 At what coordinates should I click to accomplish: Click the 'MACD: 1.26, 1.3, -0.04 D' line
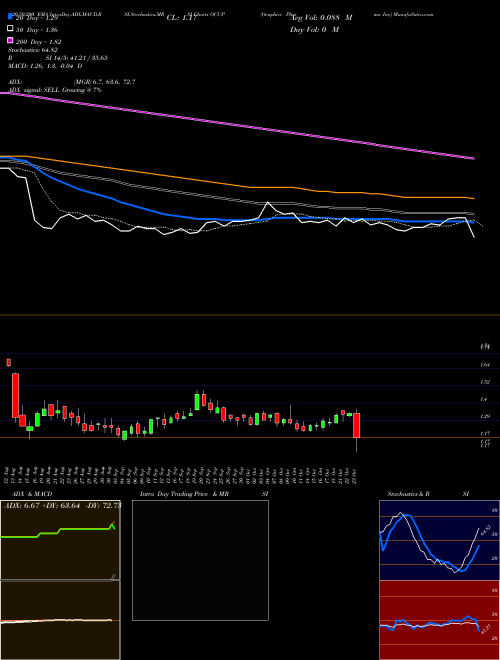tap(45, 66)
